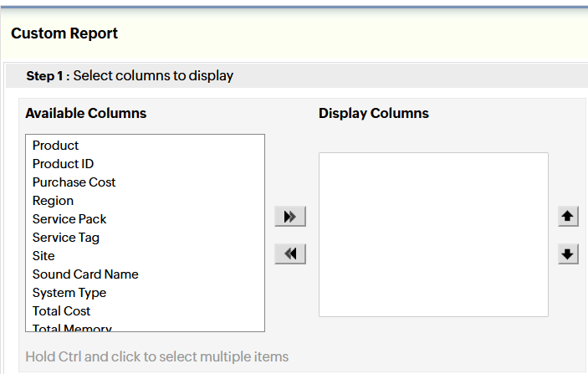Select the Region column entry
Viewport: 588px width, 374px height.
tap(53, 201)
